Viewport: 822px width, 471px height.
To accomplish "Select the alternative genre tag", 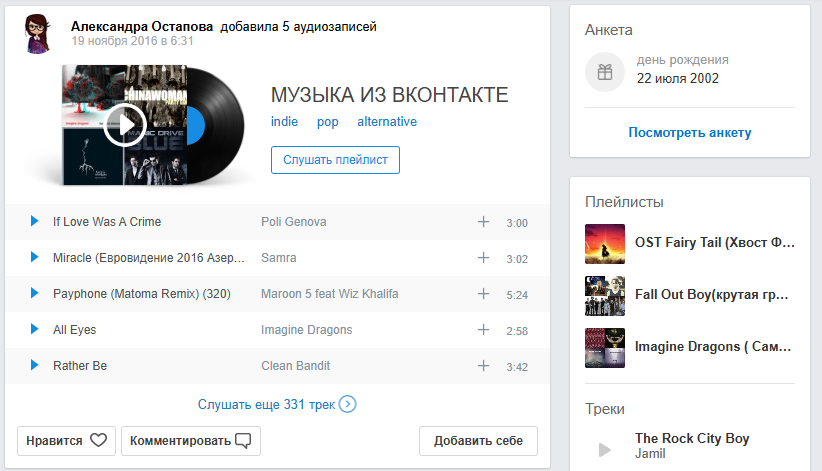I will (x=387, y=122).
